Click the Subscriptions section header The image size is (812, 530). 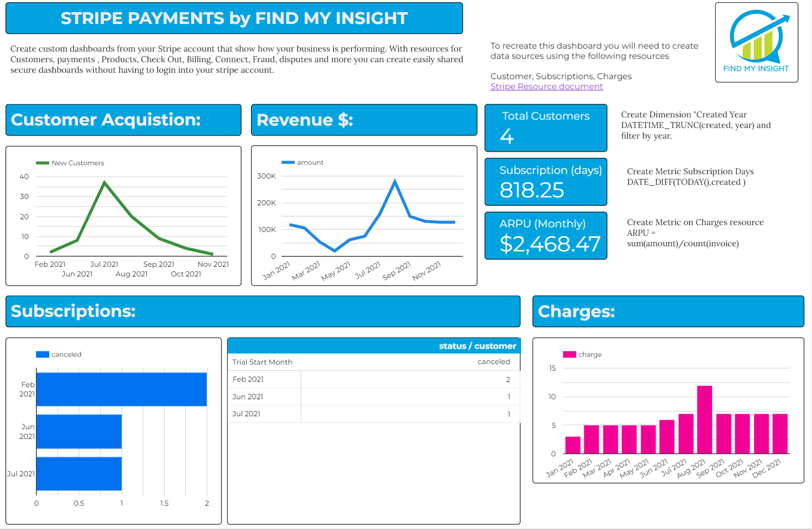click(x=263, y=311)
